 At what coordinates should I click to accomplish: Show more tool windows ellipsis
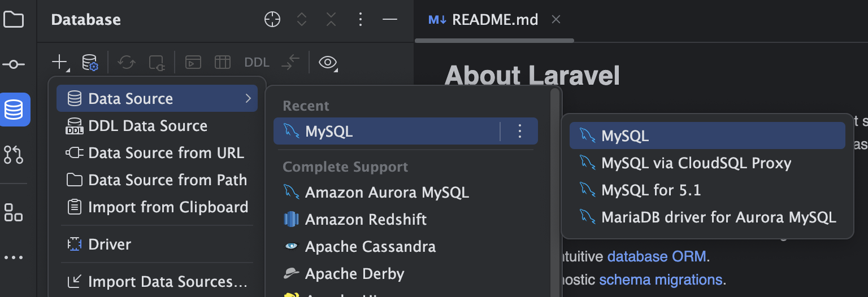pyautogui.click(x=14, y=257)
